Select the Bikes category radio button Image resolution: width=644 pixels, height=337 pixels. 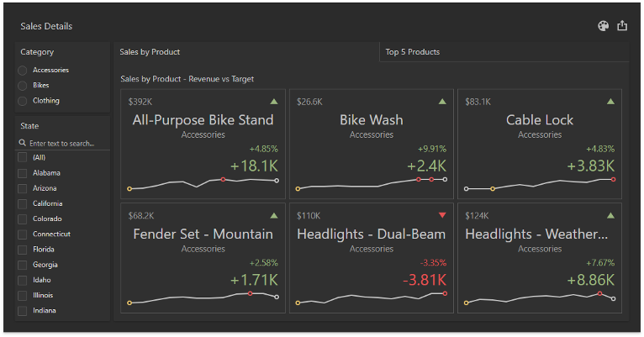click(23, 86)
